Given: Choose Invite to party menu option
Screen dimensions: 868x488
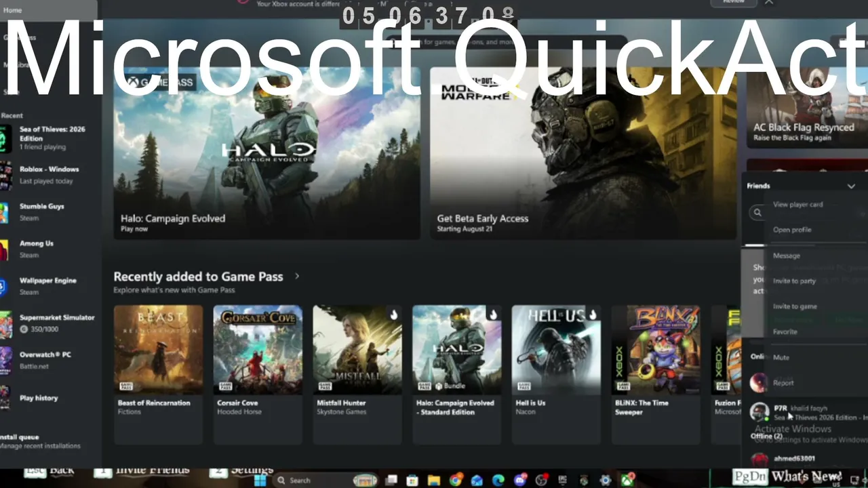Looking at the screenshot, I should point(794,281).
